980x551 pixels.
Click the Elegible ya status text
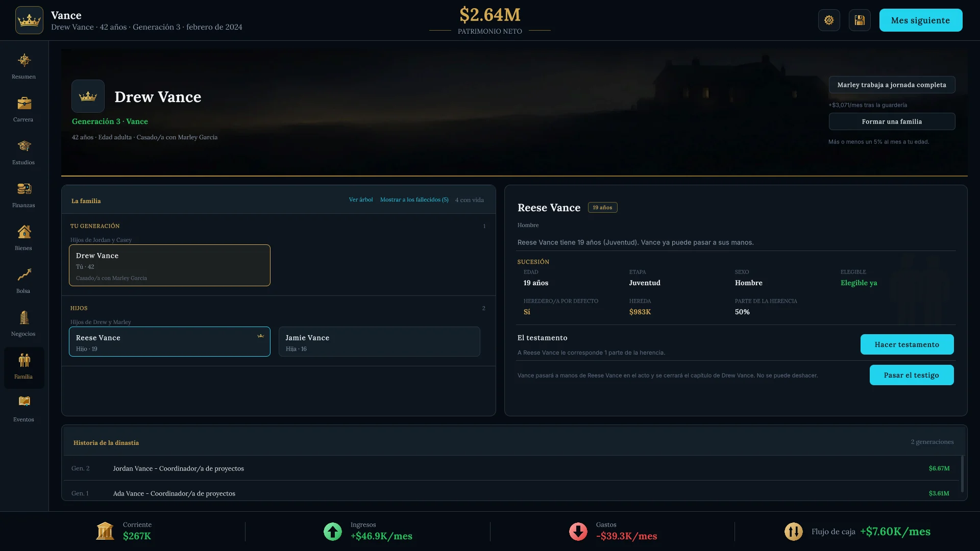pyautogui.click(x=859, y=283)
